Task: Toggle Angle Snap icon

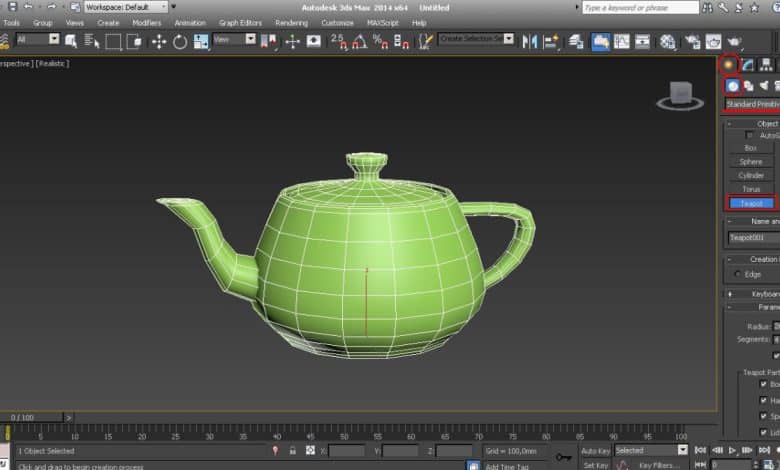Action: pos(360,41)
